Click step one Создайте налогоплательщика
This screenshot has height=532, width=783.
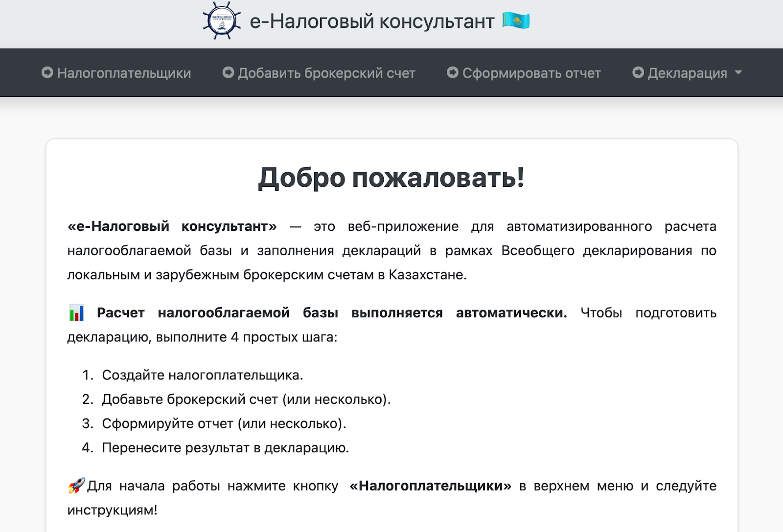click(202, 375)
